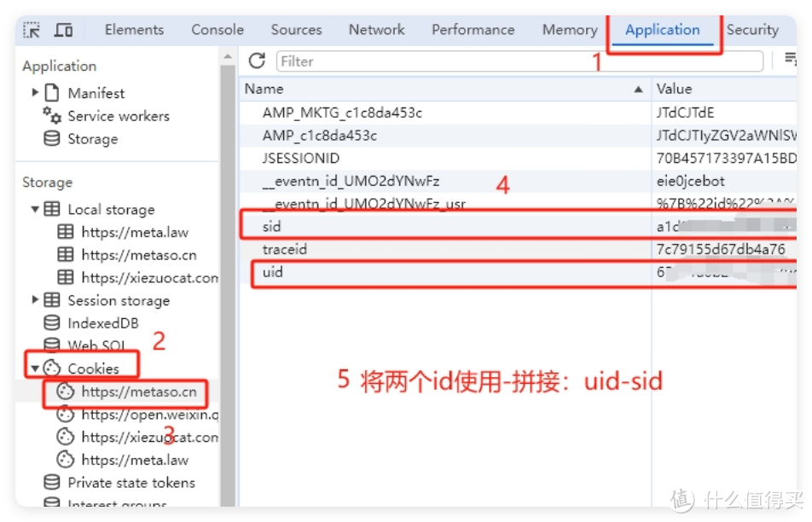Viewport: 812px width, 522px height.
Task: Select the JSESSIONID cookie row
Action: click(x=518, y=158)
